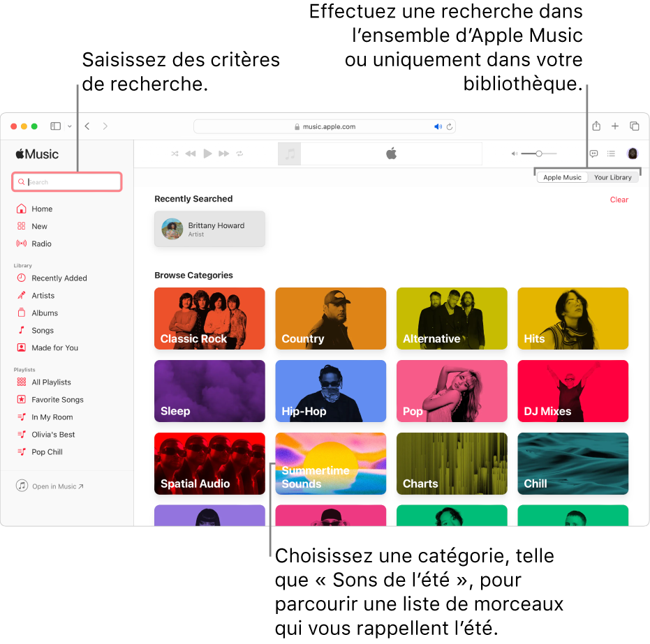Open a new tab
The width and height of the screenshot is (650, 644).
[615, 126]
